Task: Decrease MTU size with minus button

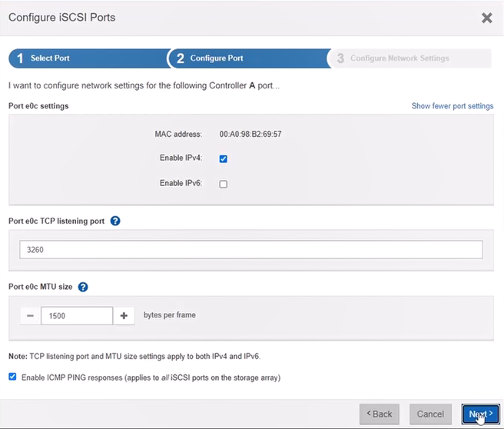Action: [x=30, y=316]
